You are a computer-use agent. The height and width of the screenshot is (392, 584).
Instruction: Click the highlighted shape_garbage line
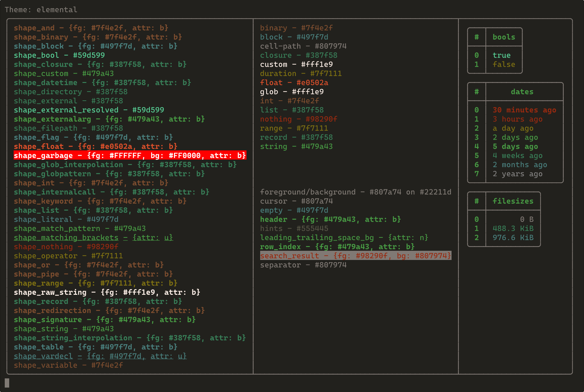[130, 156]
